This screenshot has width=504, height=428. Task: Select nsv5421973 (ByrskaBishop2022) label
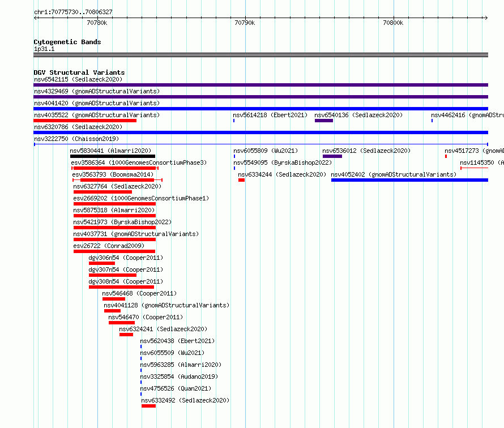coord(122,222)
